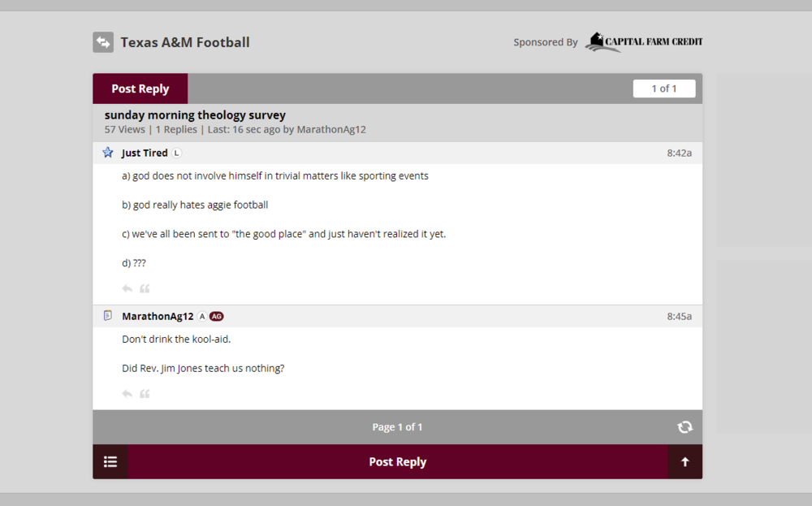Open MarathonAg12's user profile
Screen dimensions: 812x506
pyautogui.click(x=158, y=316)
